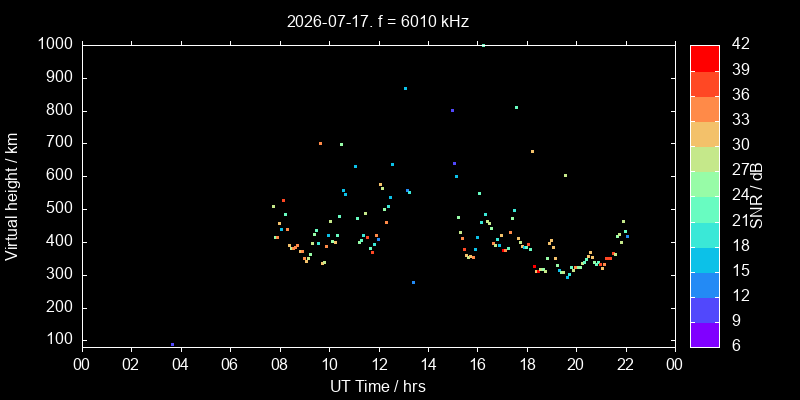Viewport: 800px width, 400px height.
Task: Click the plot title 2026-07-17 f = 6010 kHz
Action: pyautogui.click(x=378, y=22)
